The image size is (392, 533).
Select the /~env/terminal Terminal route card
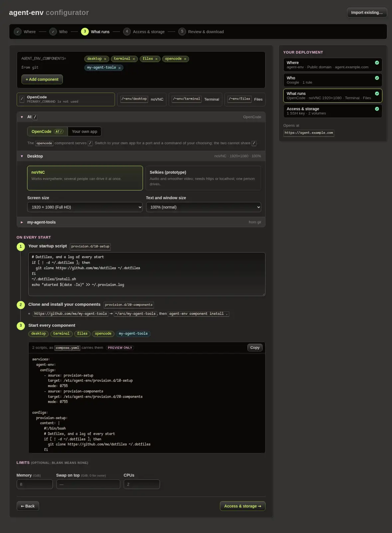point(195,99)
